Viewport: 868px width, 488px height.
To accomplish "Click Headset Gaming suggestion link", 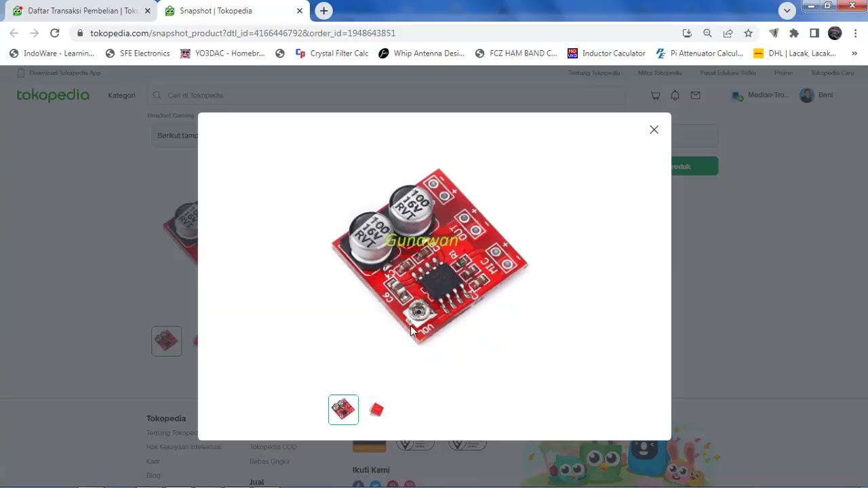I will pyautogui.click(x=171, y=116).
